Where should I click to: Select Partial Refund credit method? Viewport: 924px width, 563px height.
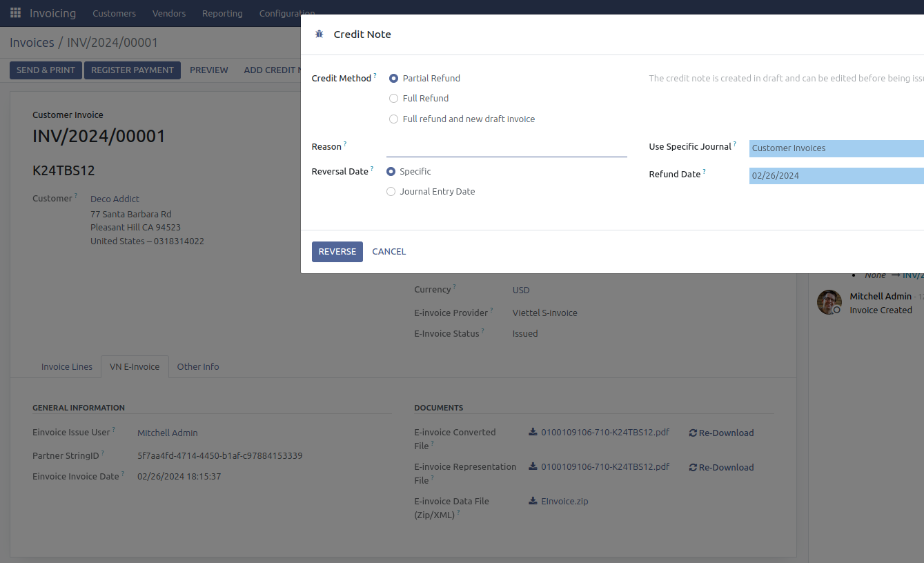point(394,79)
